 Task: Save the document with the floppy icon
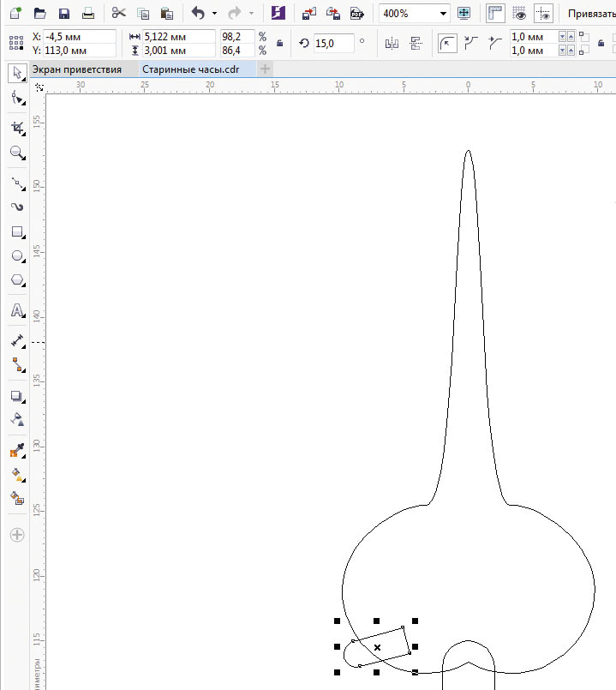pyautogui.click(x=64, y=13)
